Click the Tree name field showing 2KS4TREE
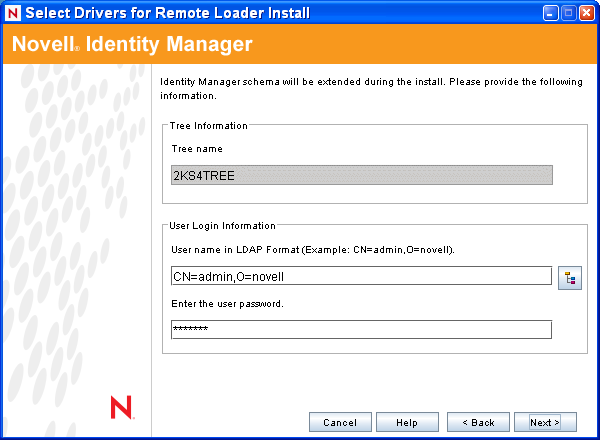600x440 pixels. 362,175
